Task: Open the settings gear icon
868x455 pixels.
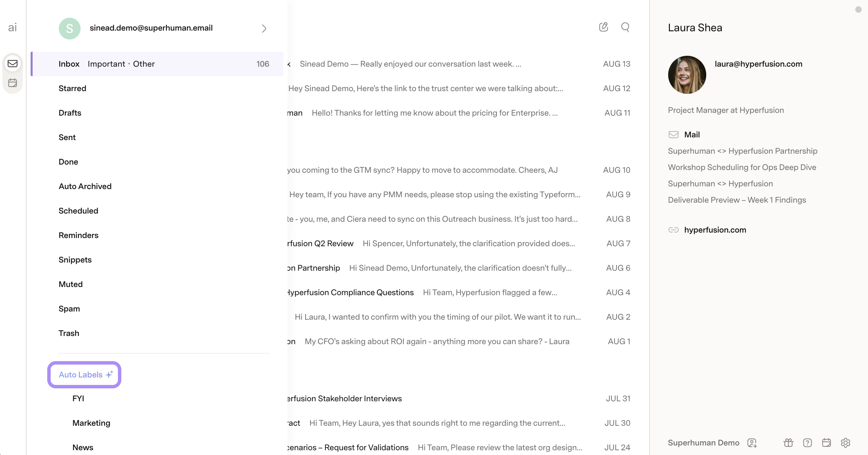Action: pos(846,443)
